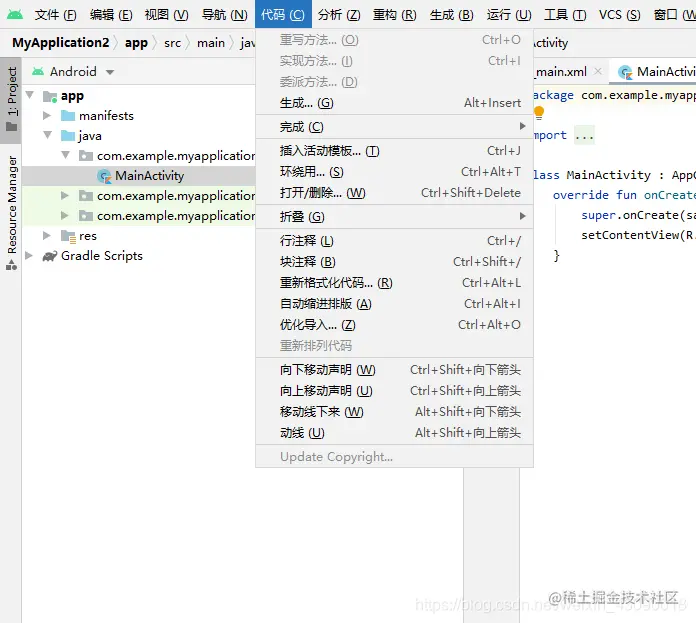Image resolution: width=696 pixels, height=623 pixels.
Task: Open the 文件 (F) menu
Action: click(x=55, y=15)
